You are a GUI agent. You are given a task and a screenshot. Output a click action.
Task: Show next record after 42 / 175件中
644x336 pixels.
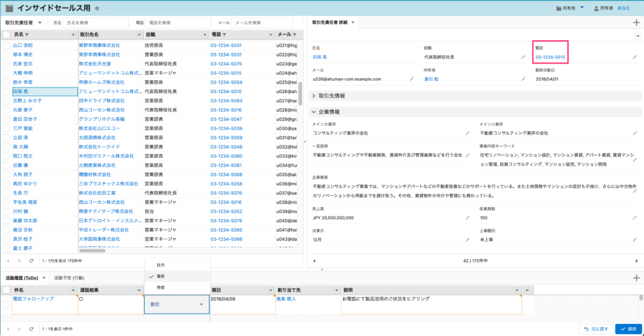point(636,261)
